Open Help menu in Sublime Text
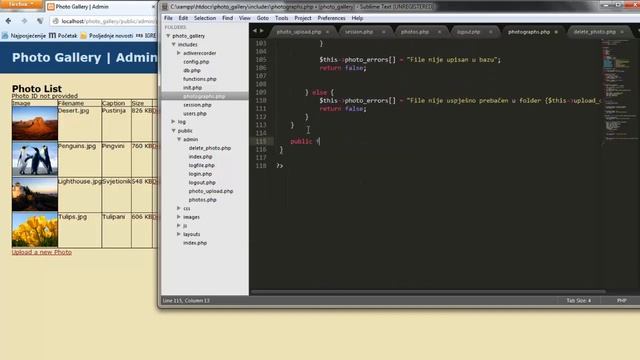Viewport: 640px width, 360px height. [x=357, y=18]
